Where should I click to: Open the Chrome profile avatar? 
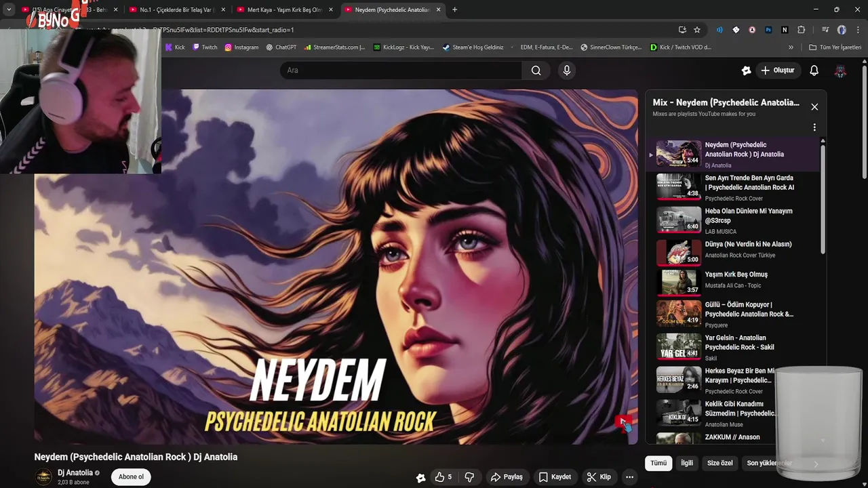click(842, 30)
